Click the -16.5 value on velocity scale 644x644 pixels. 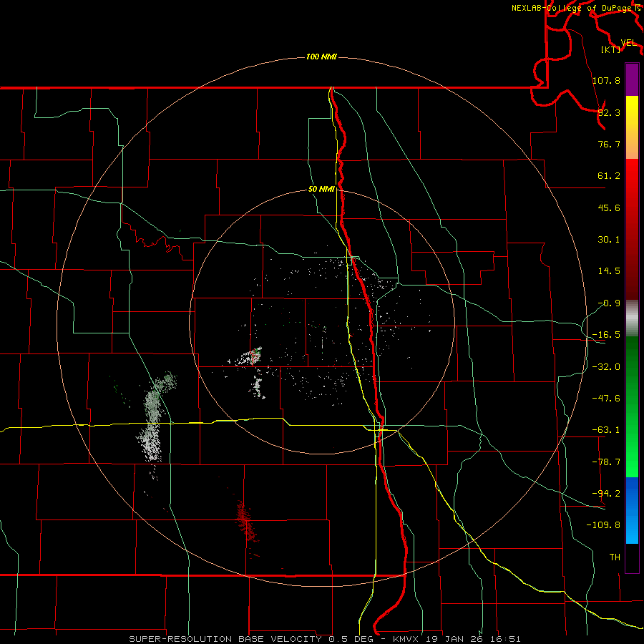pos(606,335)
